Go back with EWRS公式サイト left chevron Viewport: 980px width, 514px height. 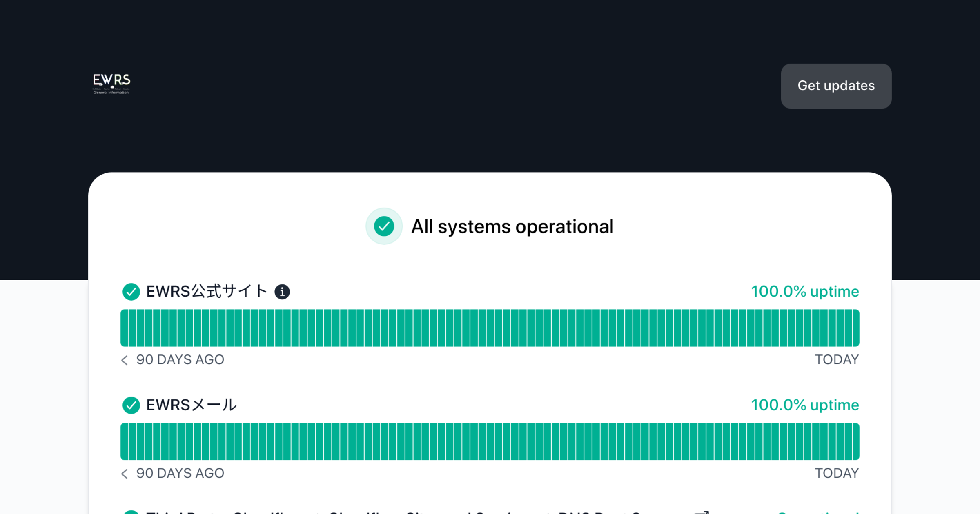tap(125, 360)
